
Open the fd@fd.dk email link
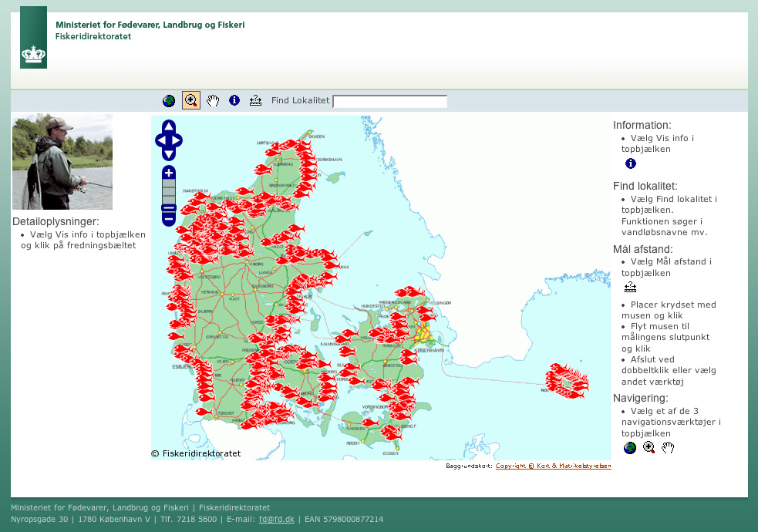[277, 520]
